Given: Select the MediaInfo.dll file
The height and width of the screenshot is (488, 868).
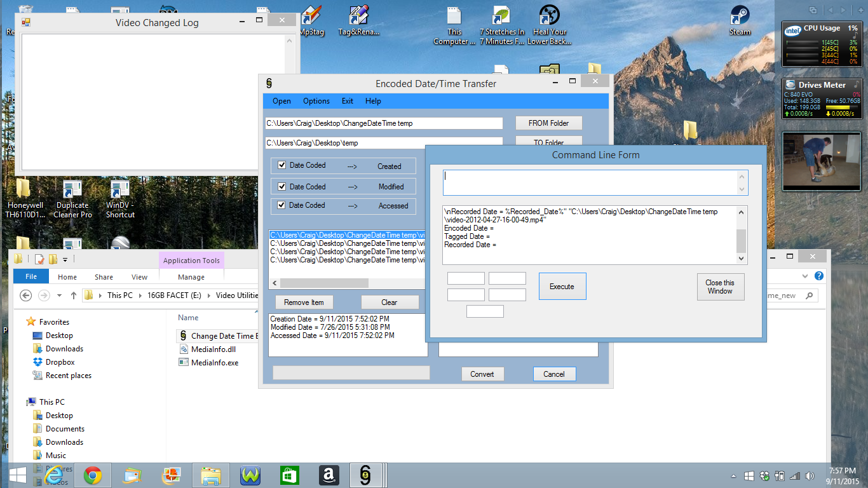Looking at the screenshot, I should tap(209, 349).
